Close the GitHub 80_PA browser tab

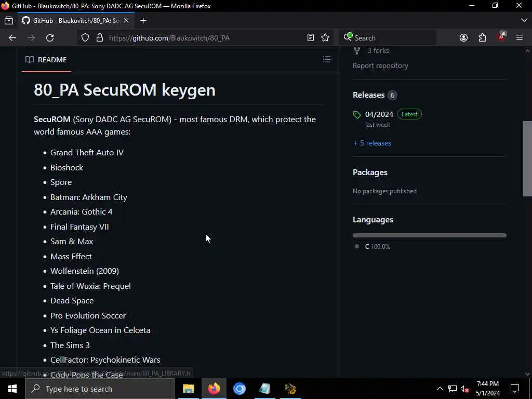pyautogui.click(x=126, y=21)
